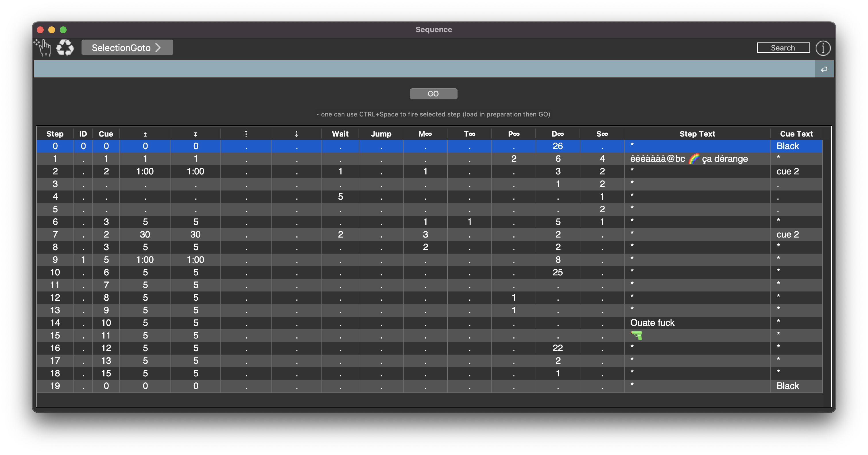Click the Wait column header
The width and height of the screenshot is (868, 455).
[340, 134]
